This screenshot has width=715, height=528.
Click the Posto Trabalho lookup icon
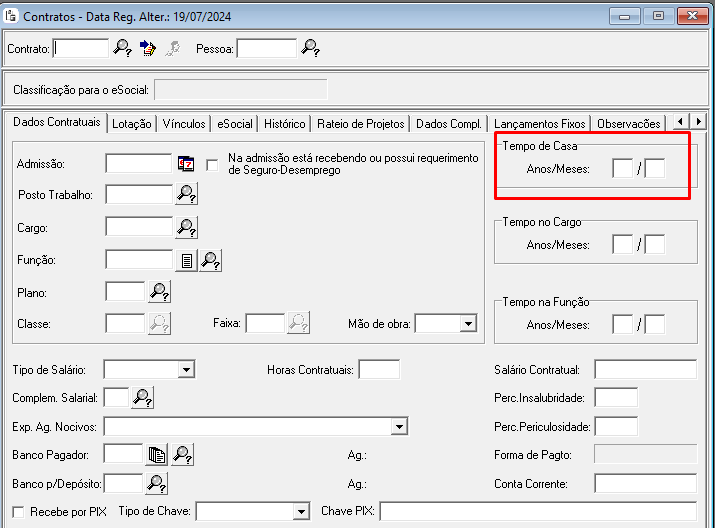(x=186, y=195)
